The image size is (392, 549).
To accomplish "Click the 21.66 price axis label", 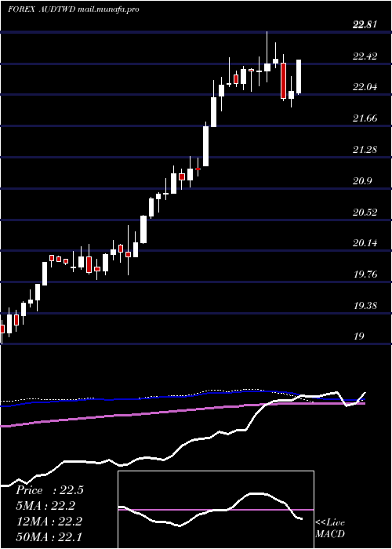I will pos(365,118).
